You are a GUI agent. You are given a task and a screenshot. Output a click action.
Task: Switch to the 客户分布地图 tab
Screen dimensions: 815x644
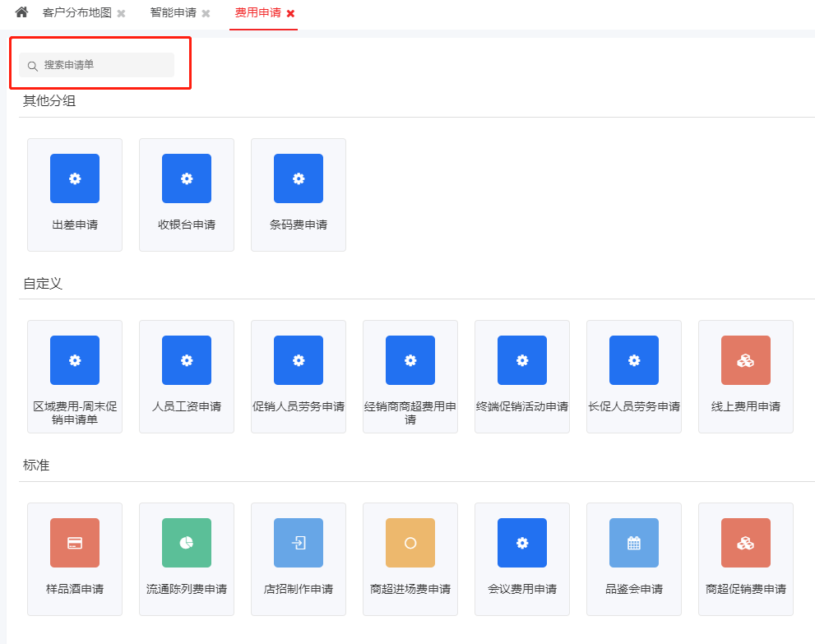pyautogui.click(x=76, y=13)
